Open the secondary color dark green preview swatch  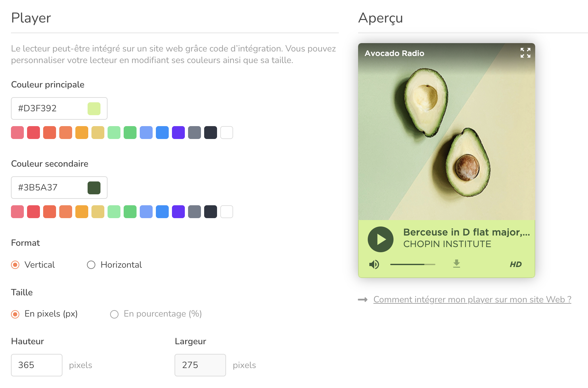coord(94,188)
